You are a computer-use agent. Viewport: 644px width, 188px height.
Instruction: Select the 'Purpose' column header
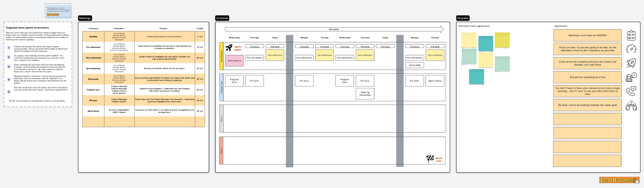163,28
